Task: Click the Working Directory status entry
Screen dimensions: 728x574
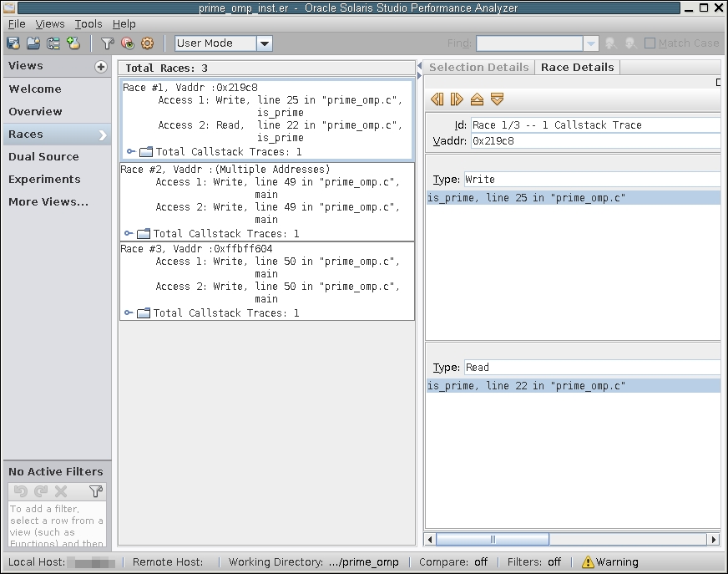Action: [x=313, y=562]
